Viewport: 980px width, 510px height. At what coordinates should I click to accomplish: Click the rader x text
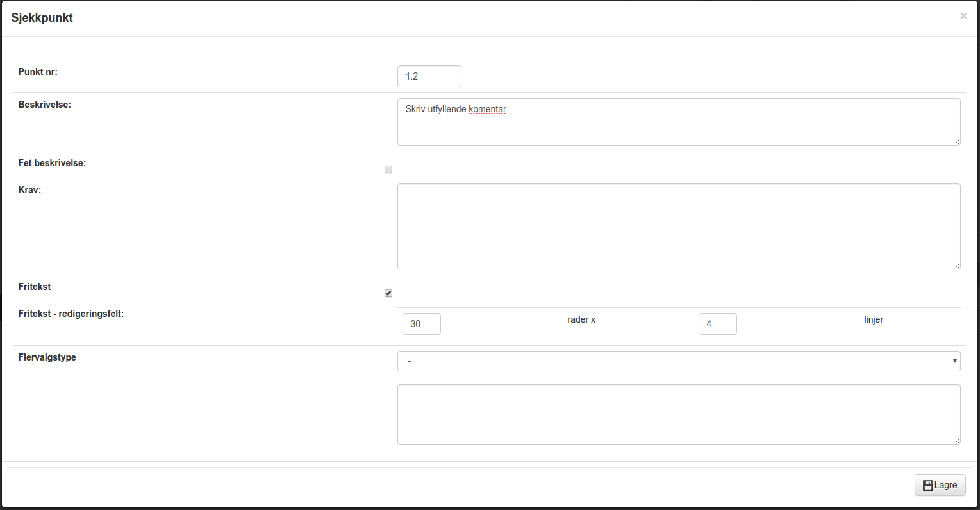point(581,319)
